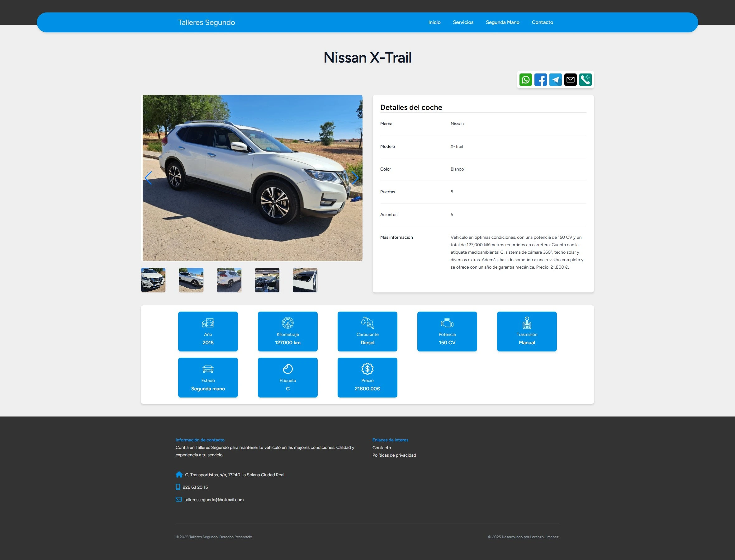Click the Información de contacto heading
The height and width of the screenshot is (560, 735).
[200, 440]
